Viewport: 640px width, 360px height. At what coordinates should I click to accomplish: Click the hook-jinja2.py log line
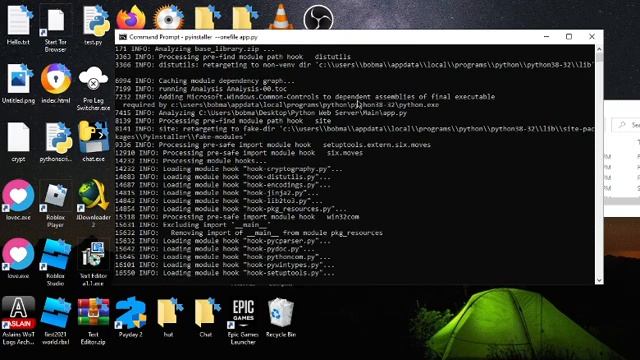click(x=217, y=193)
